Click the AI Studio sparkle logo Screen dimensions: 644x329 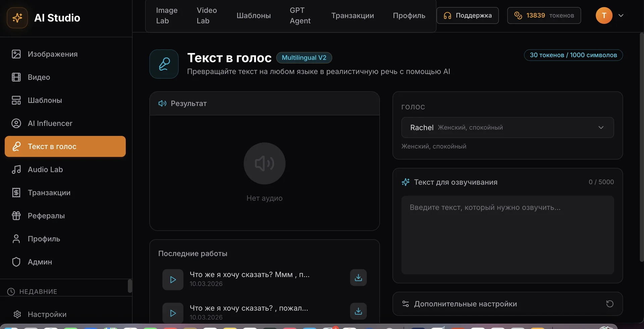point(17,17)
